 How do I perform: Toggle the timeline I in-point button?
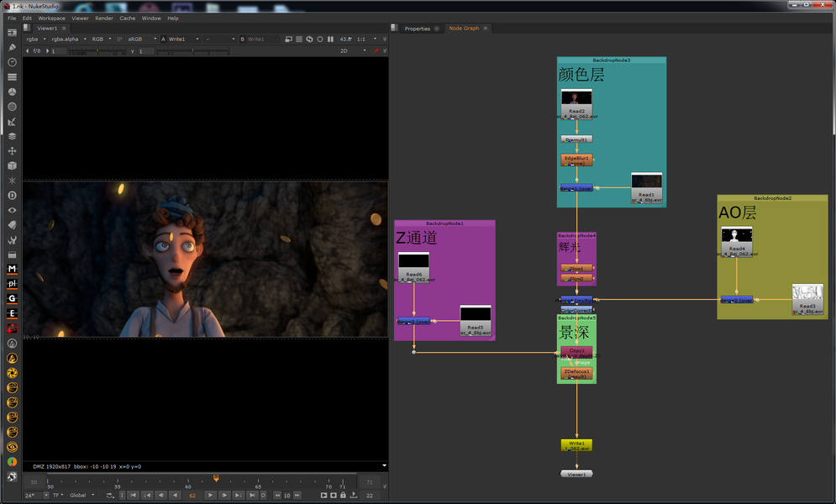122,496
